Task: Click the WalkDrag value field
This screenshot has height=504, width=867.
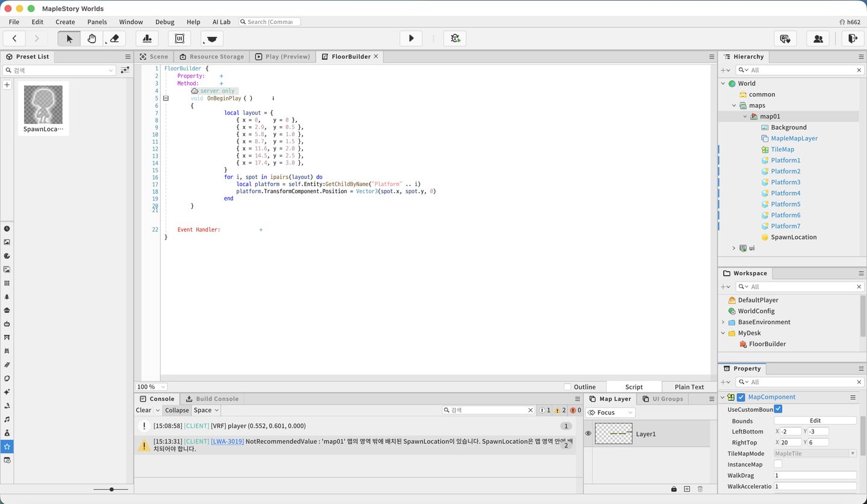Action: tap(815, 476)
